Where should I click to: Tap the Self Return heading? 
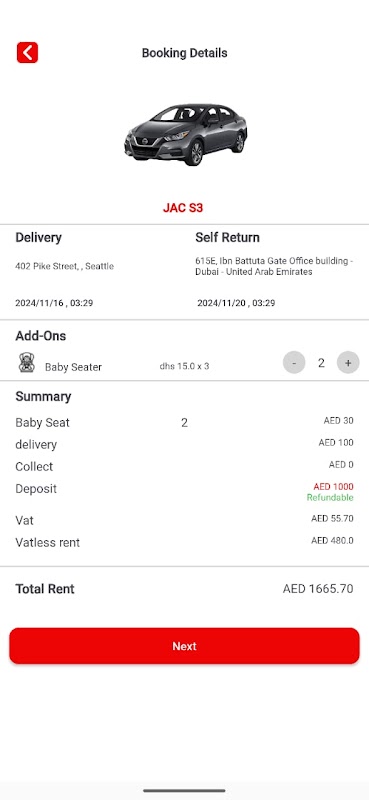tap(227, 237)
